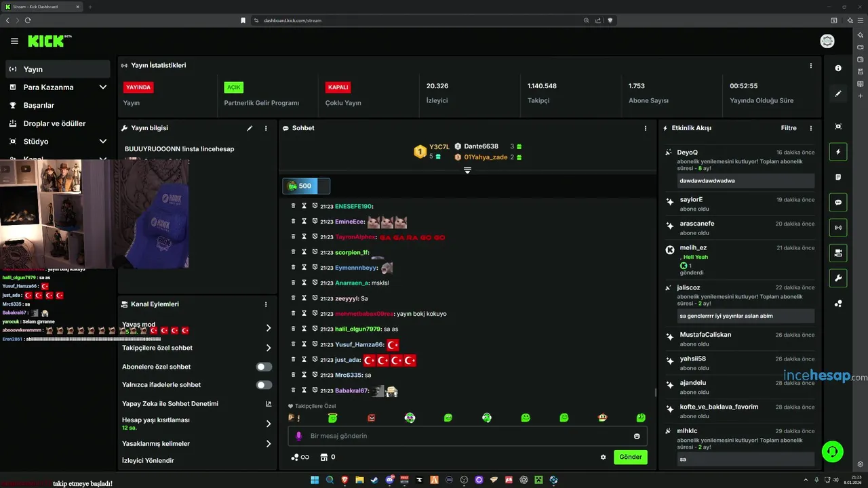Click the webcam preview thumbnail

pos(94,213)
